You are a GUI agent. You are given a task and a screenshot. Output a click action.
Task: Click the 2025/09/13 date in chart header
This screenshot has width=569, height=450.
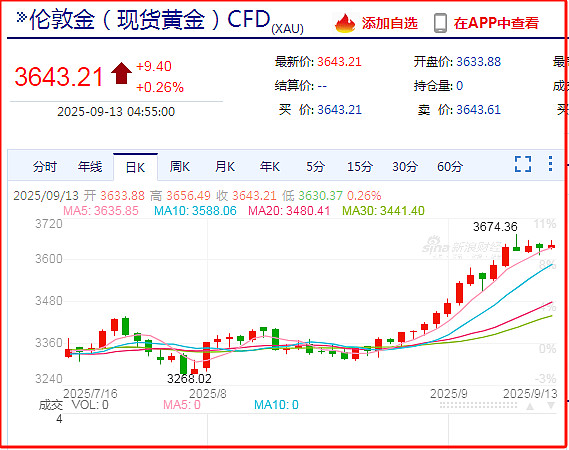46,196
